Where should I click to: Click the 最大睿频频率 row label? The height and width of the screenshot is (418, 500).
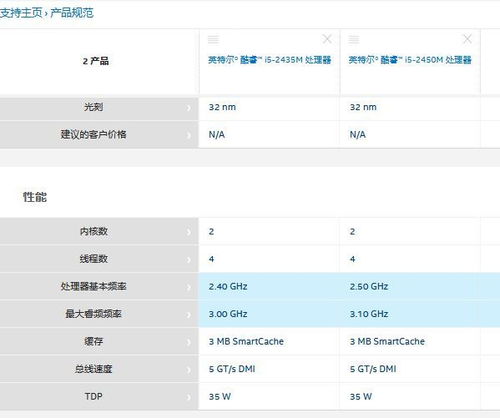[x=93, y=314]
